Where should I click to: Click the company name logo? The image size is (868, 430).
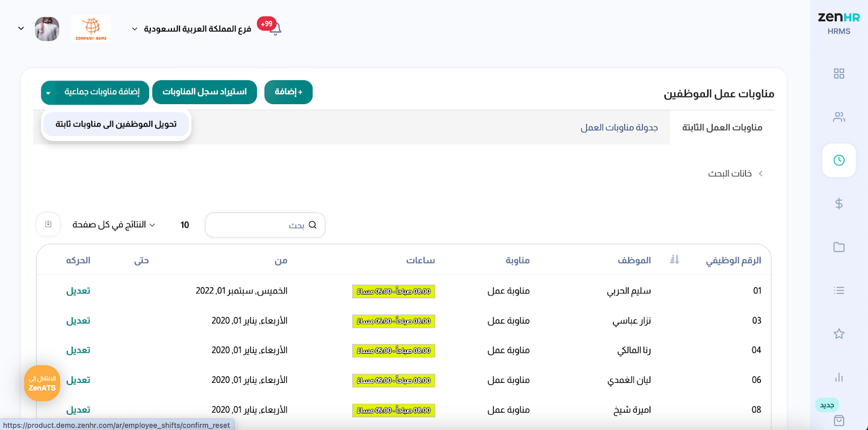pos(91,29)
